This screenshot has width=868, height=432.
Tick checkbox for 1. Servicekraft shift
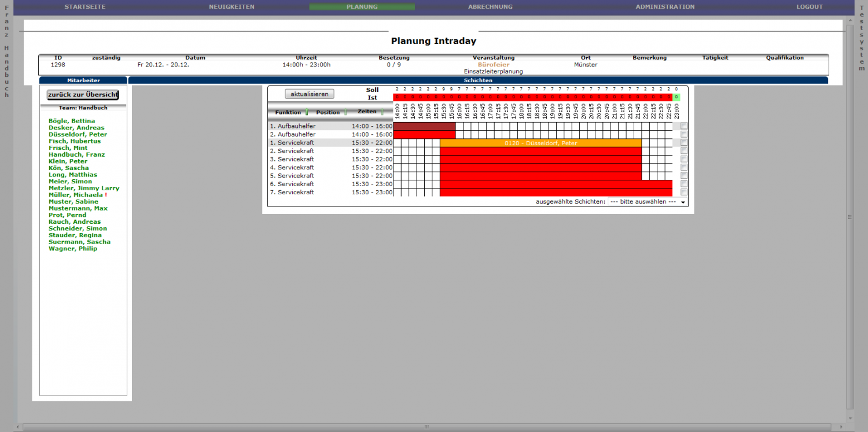click(x=684, y=143)
